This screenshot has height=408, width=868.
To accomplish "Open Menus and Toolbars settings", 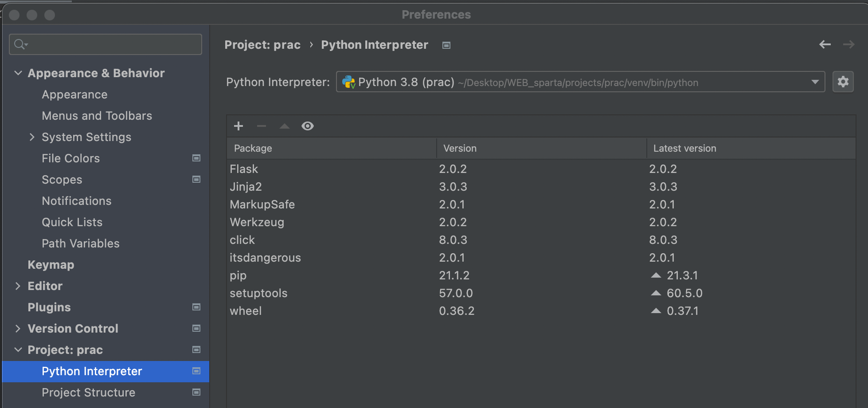I will 97,116.
